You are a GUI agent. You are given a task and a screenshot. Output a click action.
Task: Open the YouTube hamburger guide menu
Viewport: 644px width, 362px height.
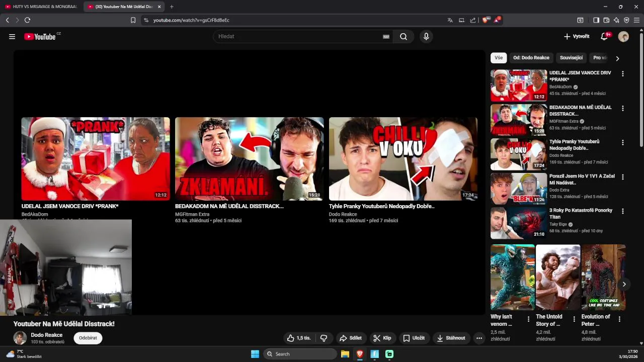point(12,37)
